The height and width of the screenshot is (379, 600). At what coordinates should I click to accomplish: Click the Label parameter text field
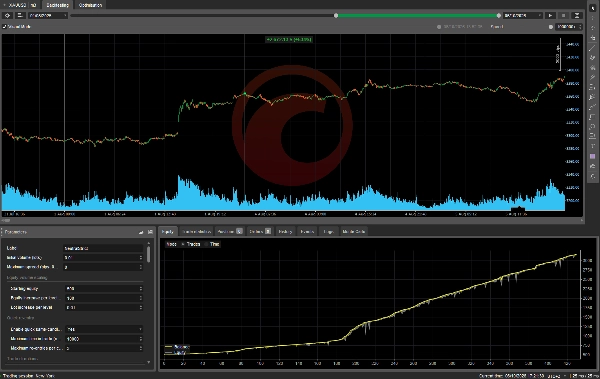103,248
